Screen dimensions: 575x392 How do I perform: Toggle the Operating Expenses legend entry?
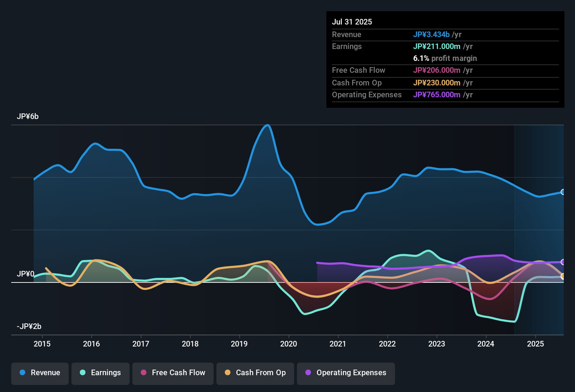(x=346, y=373)
